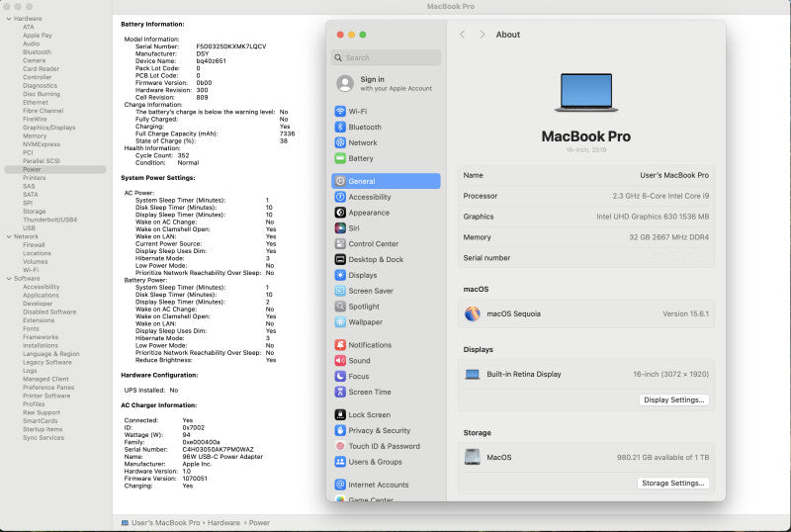Click Hardware in the bottom path bar
The height and width of the screenshot is (532, 791).
point(224,523)
